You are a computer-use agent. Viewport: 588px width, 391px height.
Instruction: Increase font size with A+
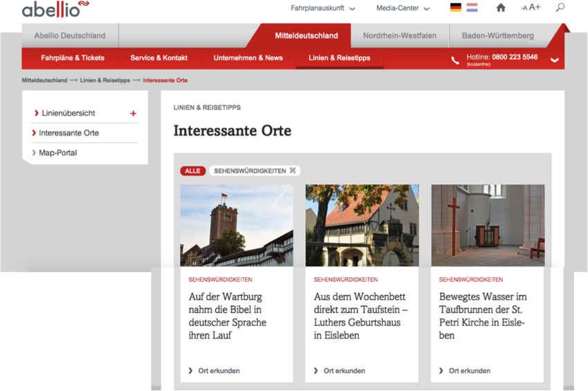click(535, 8)
